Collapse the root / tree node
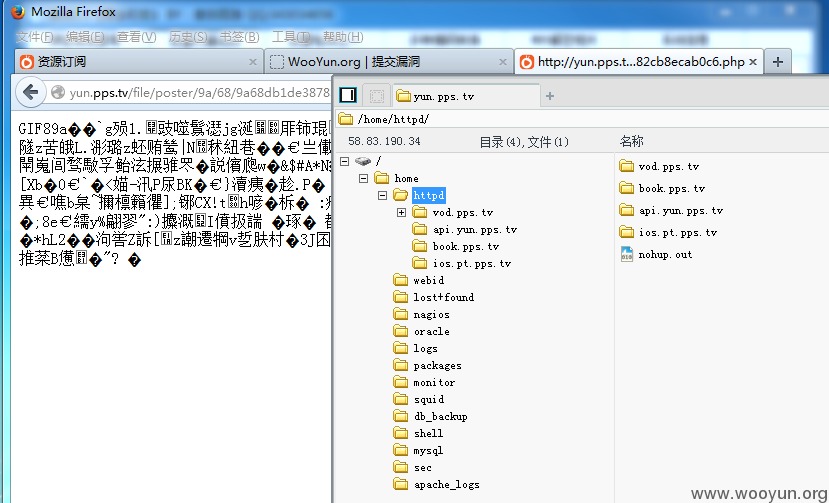 click(x=345, y=161)
